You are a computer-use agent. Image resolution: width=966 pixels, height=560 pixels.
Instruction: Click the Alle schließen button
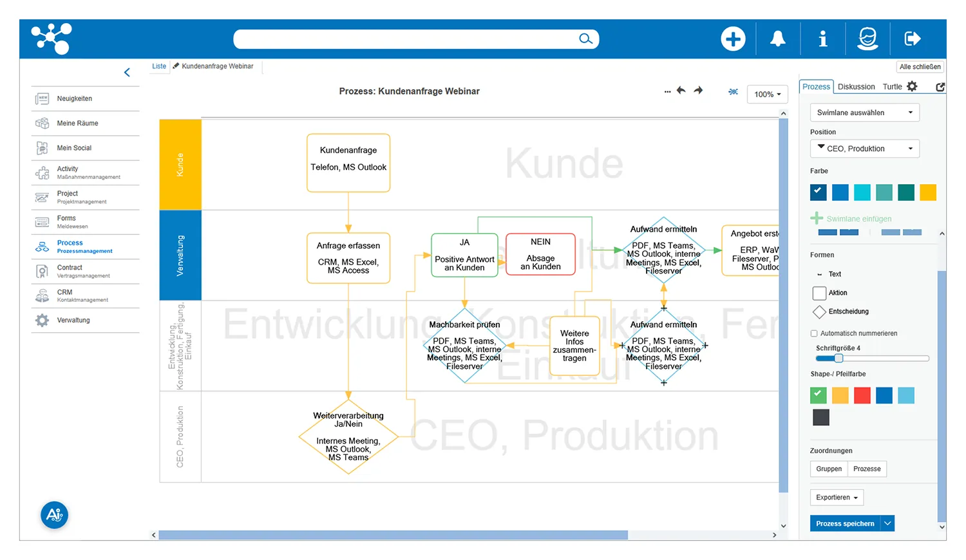920,67
